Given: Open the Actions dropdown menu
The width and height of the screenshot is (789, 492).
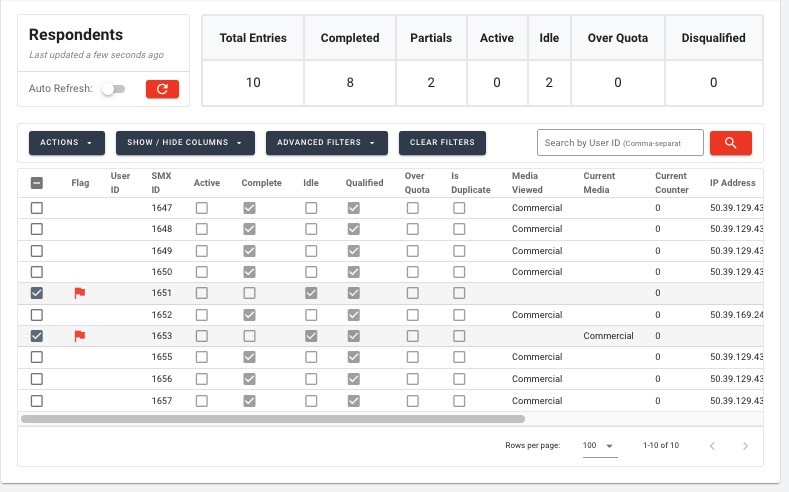Looking at the screenshot, I should pyautogui.click(x=67, y=143).
